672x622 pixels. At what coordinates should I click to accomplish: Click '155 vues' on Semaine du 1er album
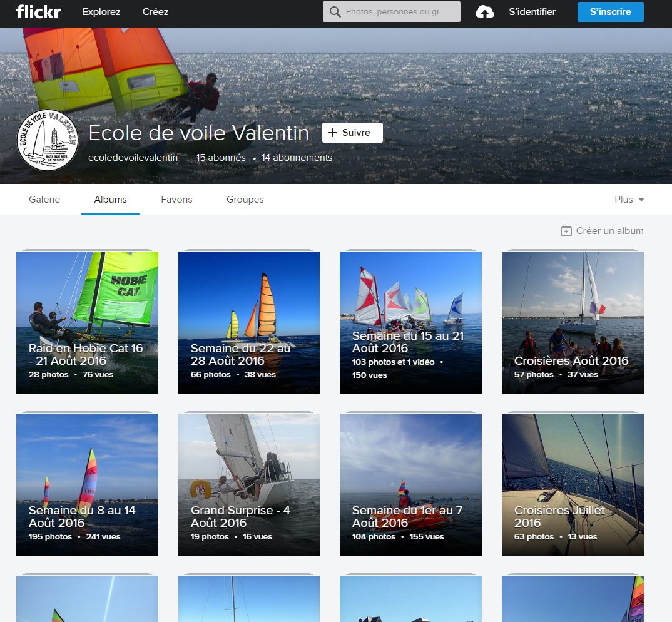tap(427, 537)
